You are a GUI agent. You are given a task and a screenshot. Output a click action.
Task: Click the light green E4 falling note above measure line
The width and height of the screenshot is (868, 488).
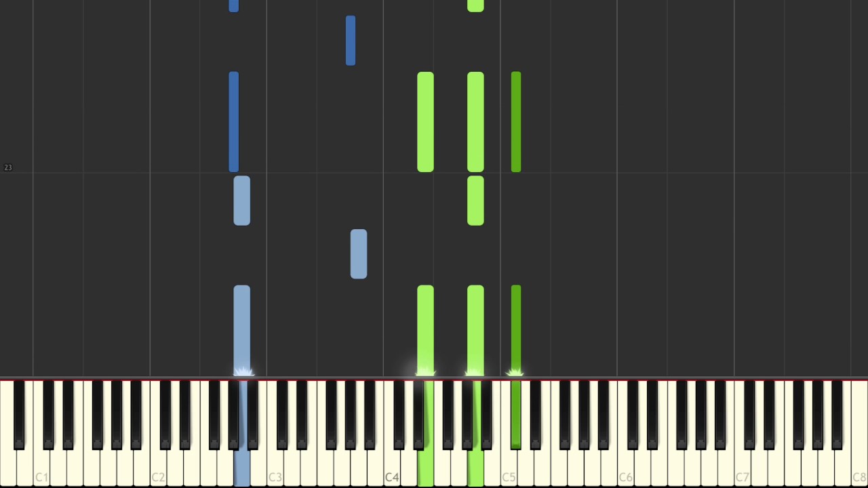(425, 122)
